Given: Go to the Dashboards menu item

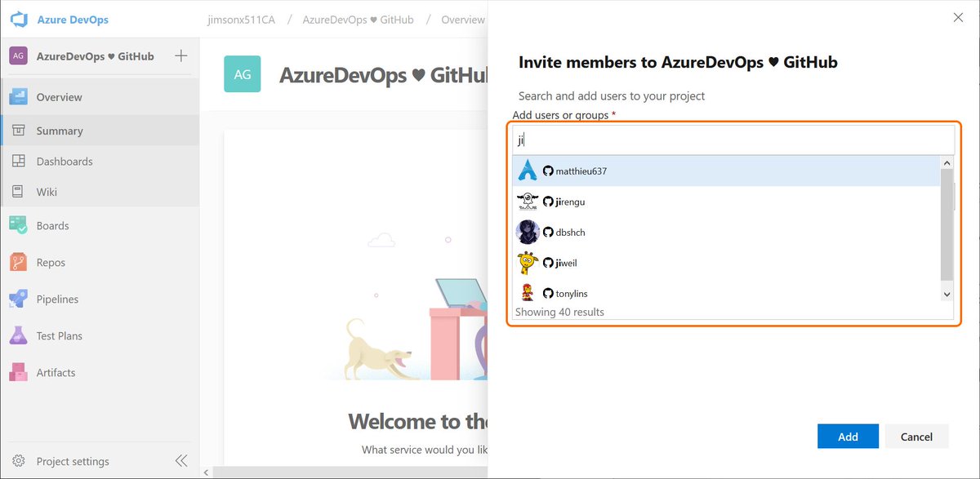Looking at the screenshot, I should point(65,162).
